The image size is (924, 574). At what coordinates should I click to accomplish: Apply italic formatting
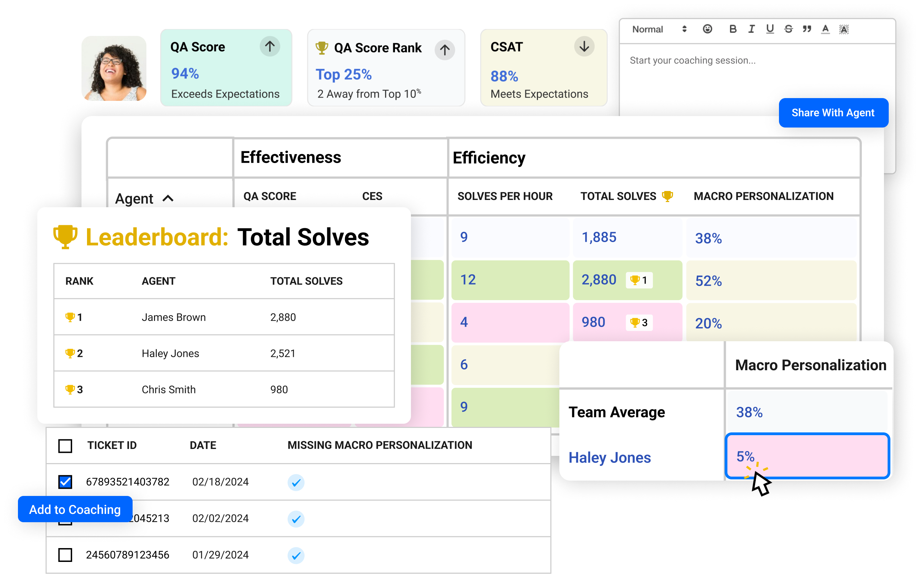coord(751,29)
